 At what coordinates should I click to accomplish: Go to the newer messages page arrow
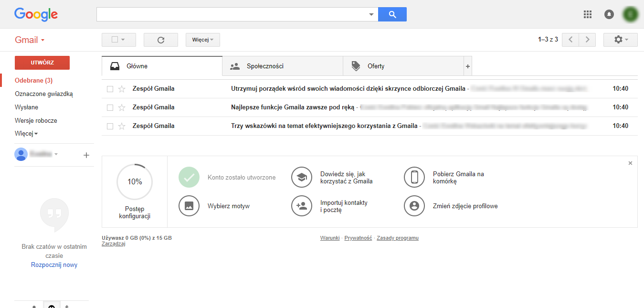coord(570,40)
